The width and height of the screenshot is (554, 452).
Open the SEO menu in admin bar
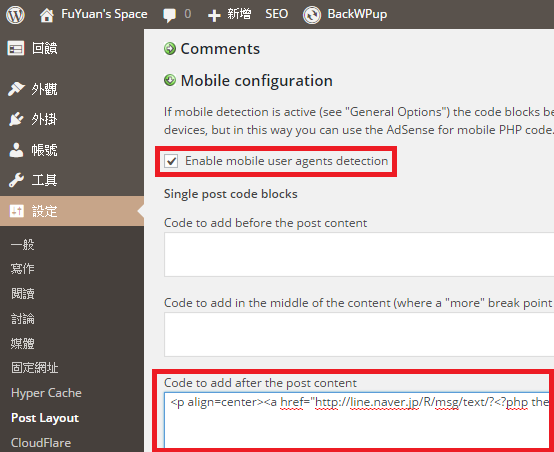(x=277, y=14)
